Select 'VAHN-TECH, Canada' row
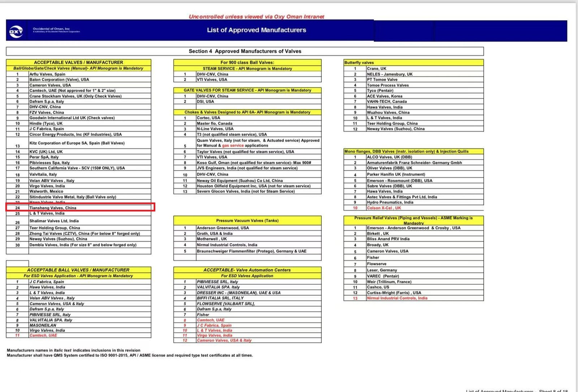 (x=414, y=102)
